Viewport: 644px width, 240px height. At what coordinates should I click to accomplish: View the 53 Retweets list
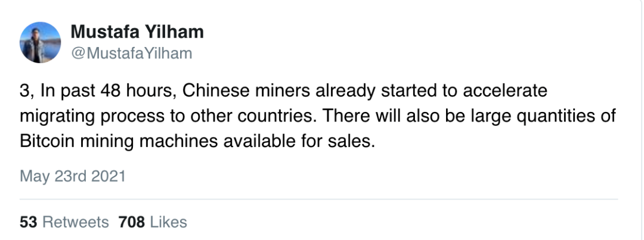tap(64, 222)
